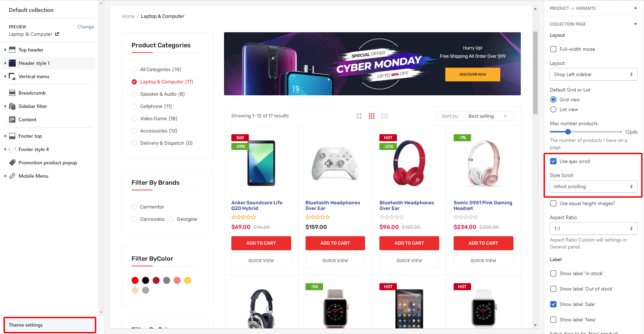Open the Shop Left sidebar layout dropdown

[594, 74]
